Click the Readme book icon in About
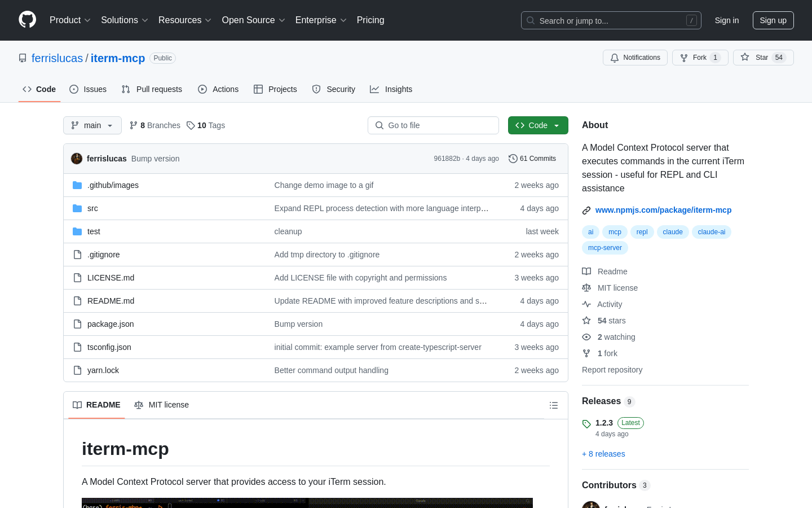The width and height of the screenshot is (812, 508). (586, 271)
